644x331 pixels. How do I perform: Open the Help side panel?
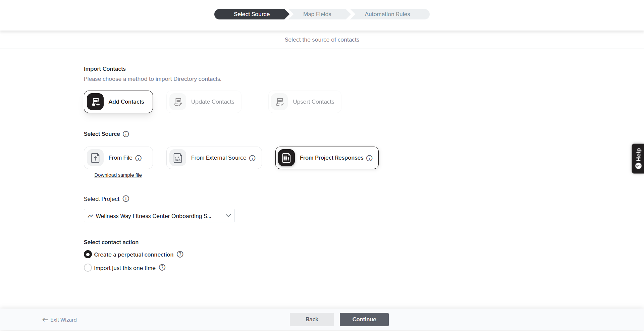(x=638, y=158)
